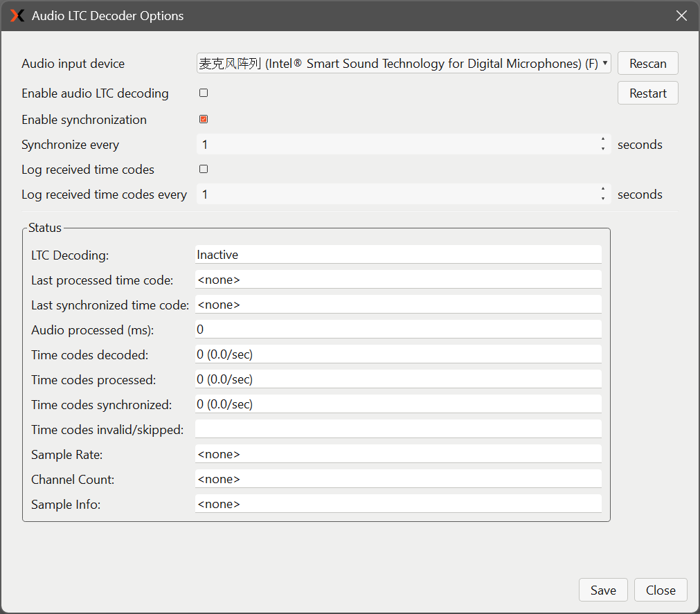Uncheck Enable synchronization checkbox
This screenshot has height=614, width=700.
click(x=204, y=119)
